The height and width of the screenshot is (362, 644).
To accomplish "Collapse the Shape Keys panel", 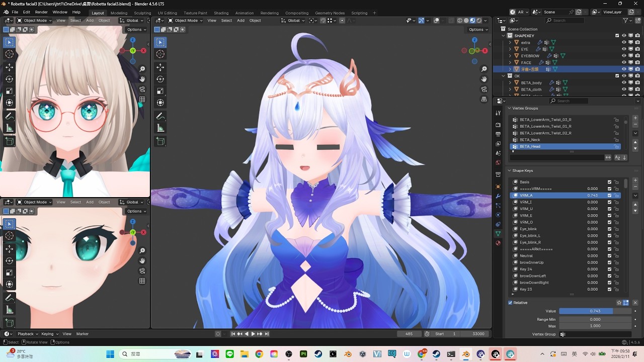I will pyautogui.click(x=509, y=171).
